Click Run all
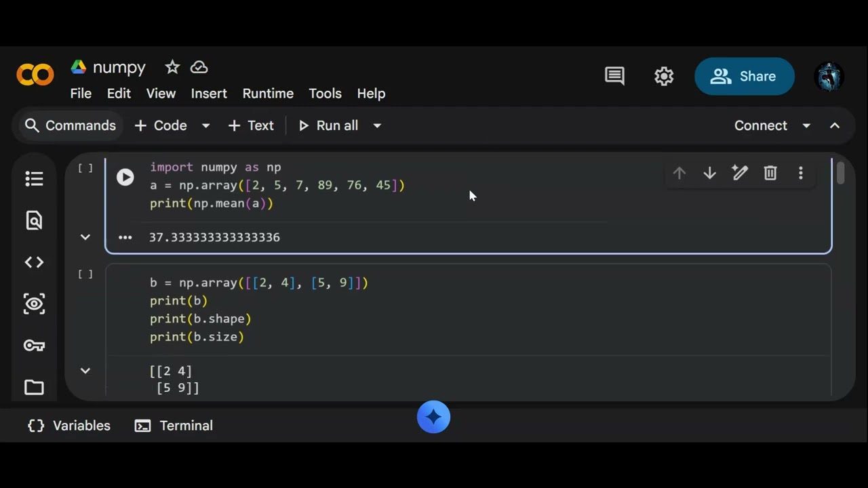The height and width of the screenshot is (488, 868). point(328,125)
